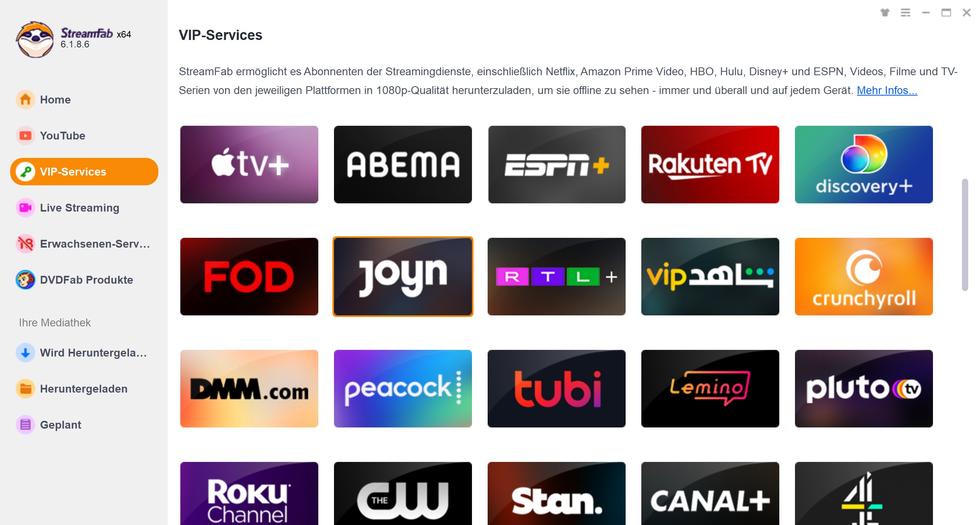Select Joyn VIP service thumbnail
Screen dimensions: 980x525
[403, 277]
